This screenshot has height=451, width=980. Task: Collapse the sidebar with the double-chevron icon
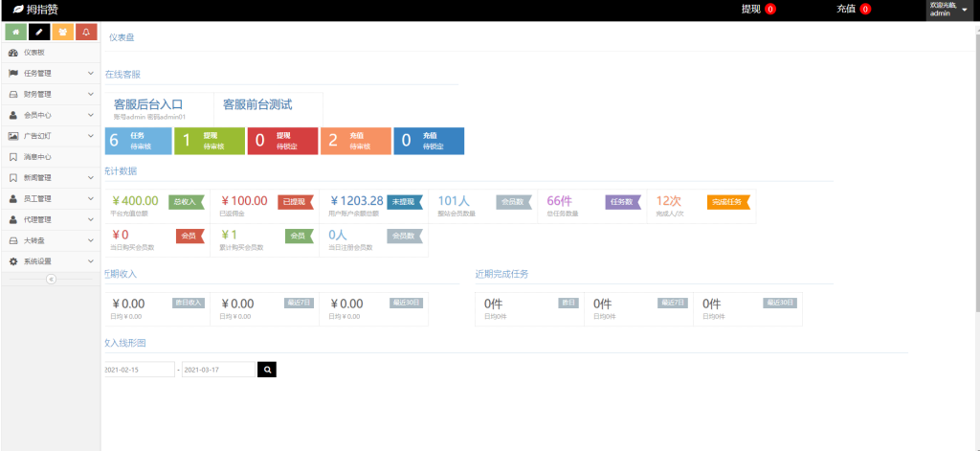[x=52, y=279]
